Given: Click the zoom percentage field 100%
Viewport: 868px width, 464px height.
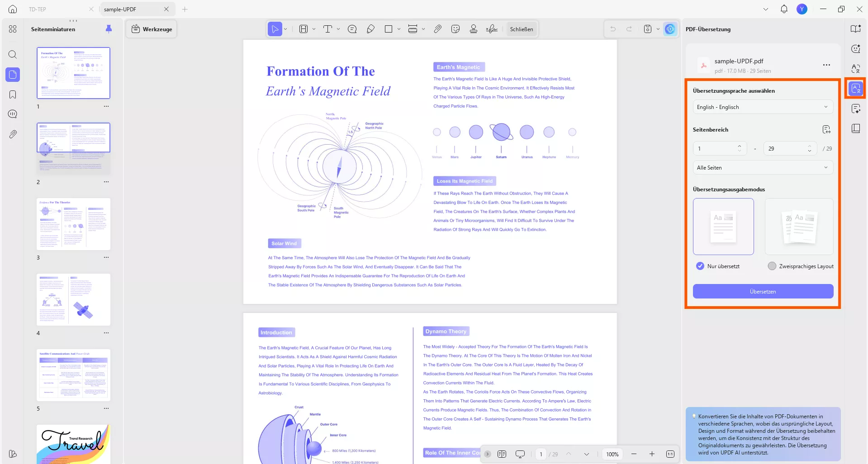Looking at the screenshot, I should click(612, 454).
